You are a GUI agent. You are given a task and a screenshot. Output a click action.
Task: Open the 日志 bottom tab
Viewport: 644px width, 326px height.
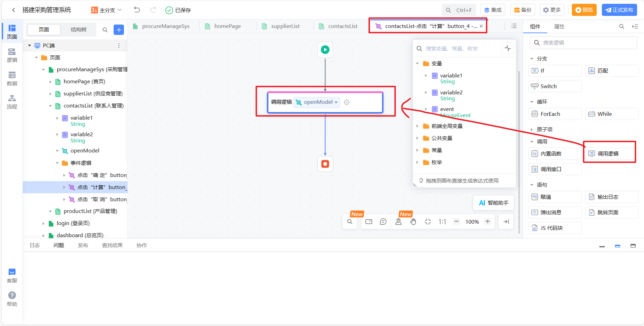[35, 245]
